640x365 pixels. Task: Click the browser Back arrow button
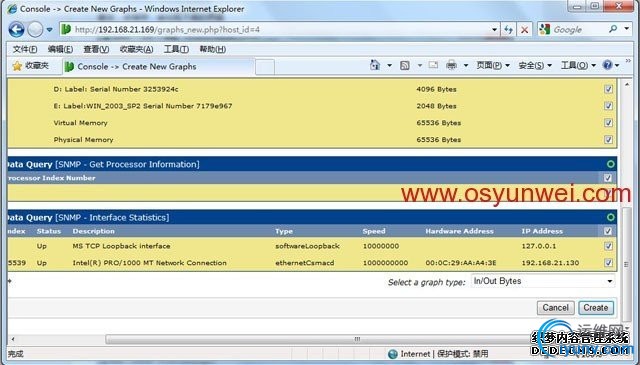(16, 29)
